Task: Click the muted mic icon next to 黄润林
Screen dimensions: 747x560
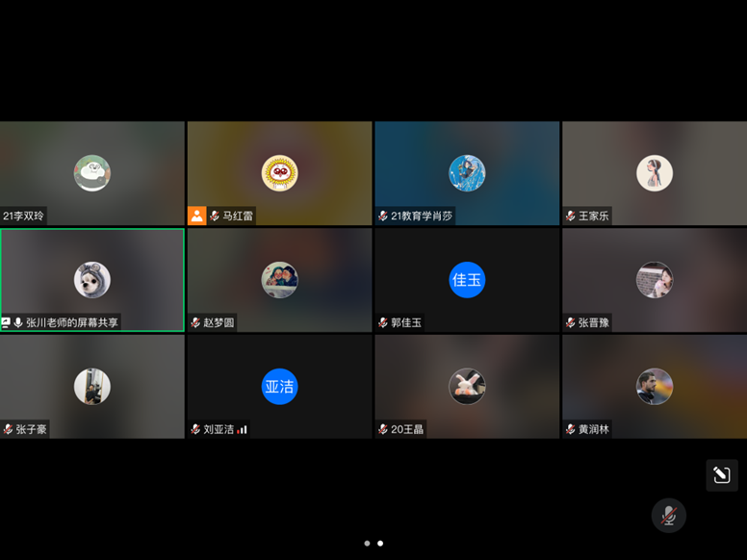Action: (571, 429)
